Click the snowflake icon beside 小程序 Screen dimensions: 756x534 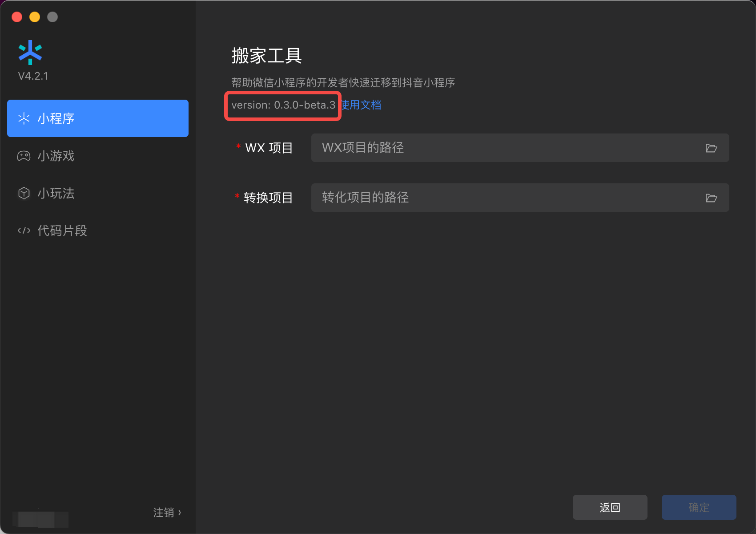click(24, 118)
